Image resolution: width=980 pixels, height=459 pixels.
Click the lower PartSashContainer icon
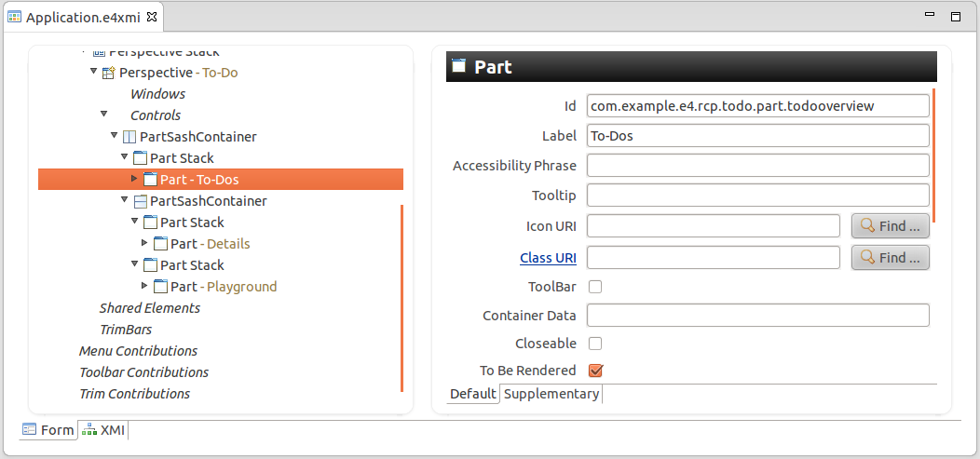pos(140,201)
